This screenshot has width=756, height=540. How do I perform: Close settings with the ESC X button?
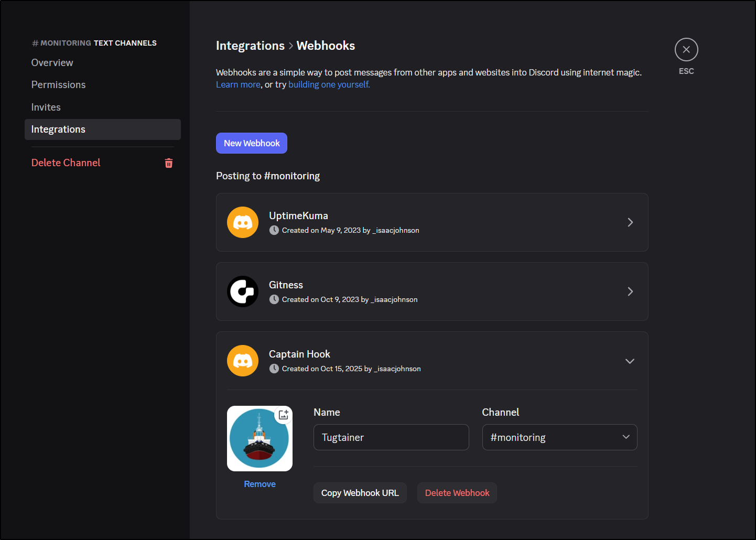(x=686, y=50)
